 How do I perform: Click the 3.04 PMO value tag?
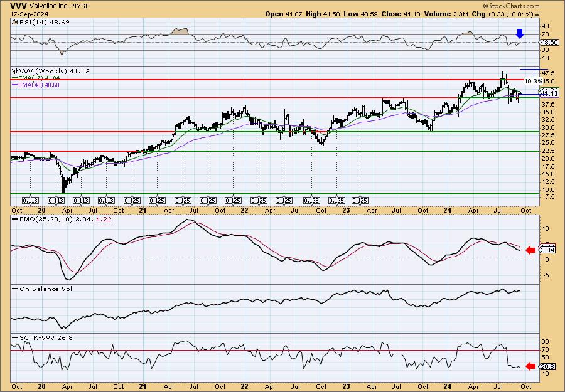point(547,250)
